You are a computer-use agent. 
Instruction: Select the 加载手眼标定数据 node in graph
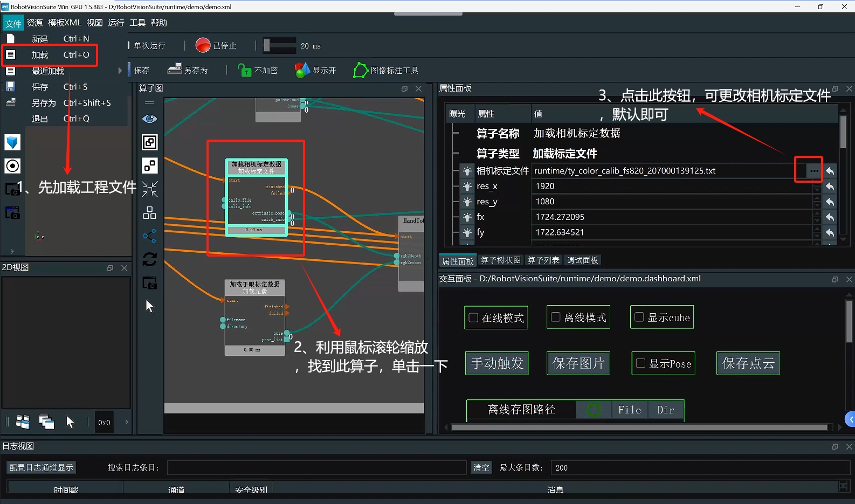pos(255,317)
